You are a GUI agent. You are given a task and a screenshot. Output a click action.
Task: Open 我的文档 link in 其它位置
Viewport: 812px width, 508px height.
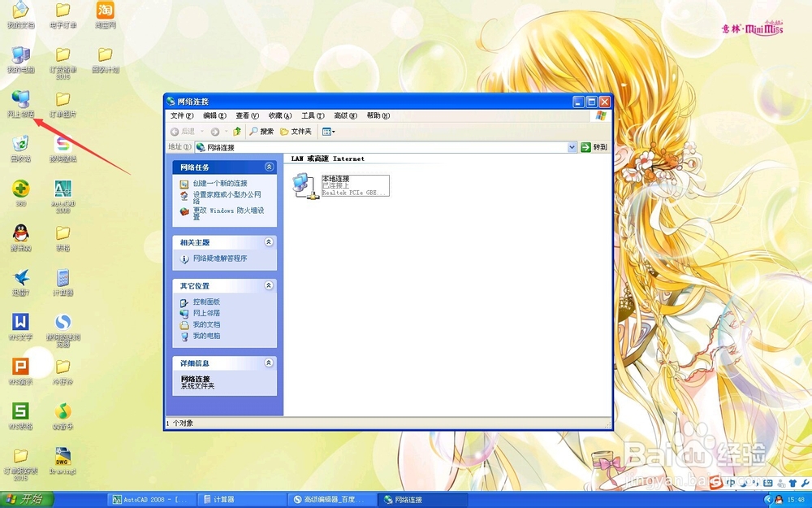pyautogui.click(x=206, y=324)
